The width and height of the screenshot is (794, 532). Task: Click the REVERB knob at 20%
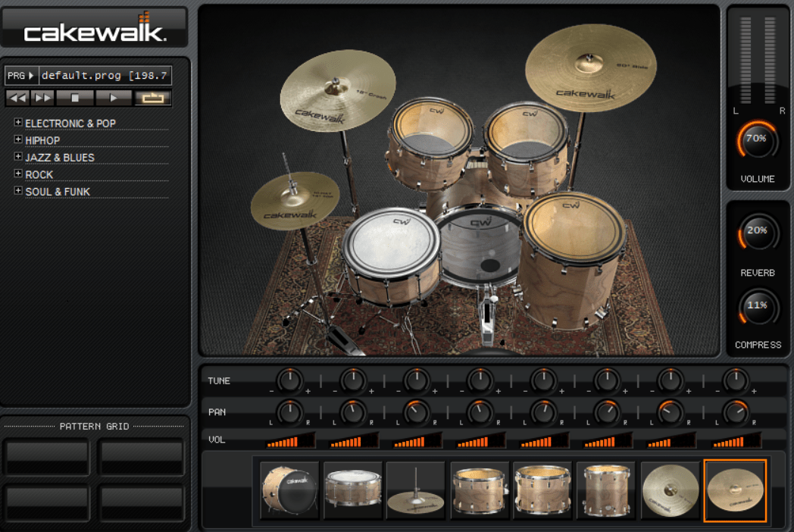[758, 232]
